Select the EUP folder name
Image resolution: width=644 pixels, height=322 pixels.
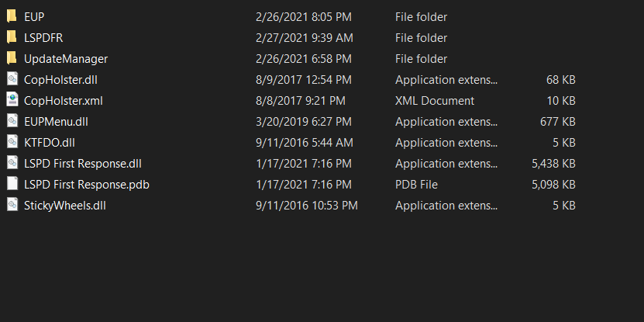(x=34, y=17)
